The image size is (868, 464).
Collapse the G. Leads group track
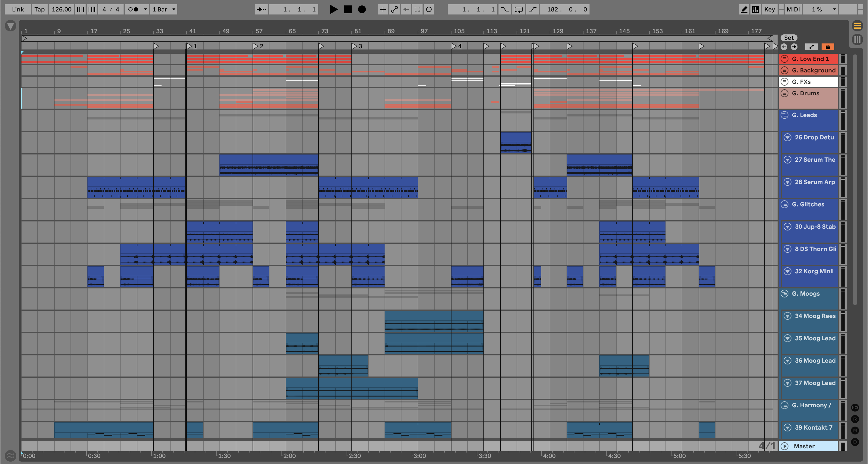pyautogui.click(x=785, y=115)
